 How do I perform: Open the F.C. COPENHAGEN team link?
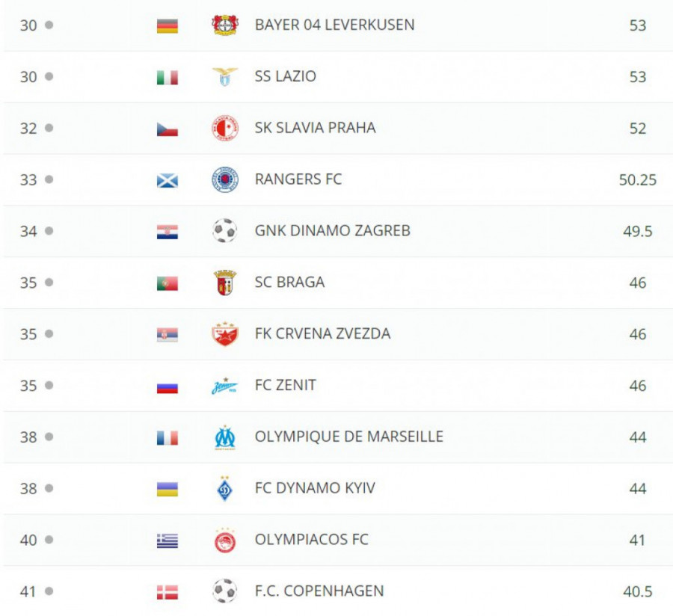[x=319, y=591]
